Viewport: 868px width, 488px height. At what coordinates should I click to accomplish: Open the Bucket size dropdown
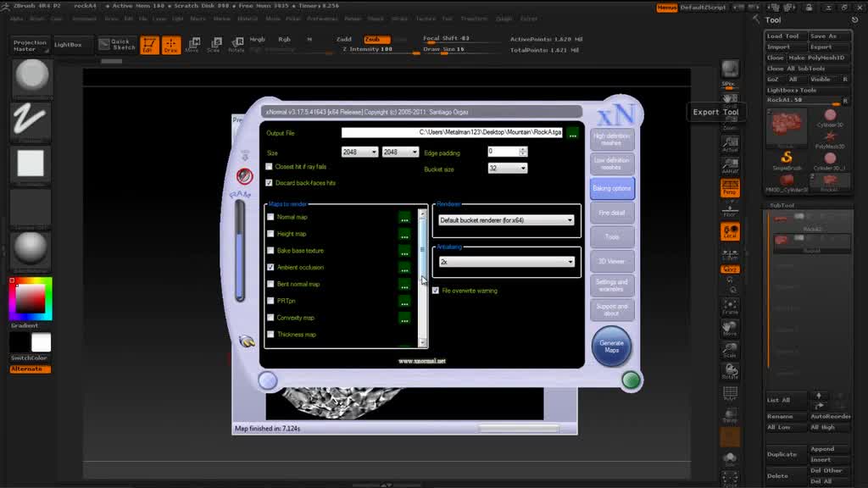508,169
